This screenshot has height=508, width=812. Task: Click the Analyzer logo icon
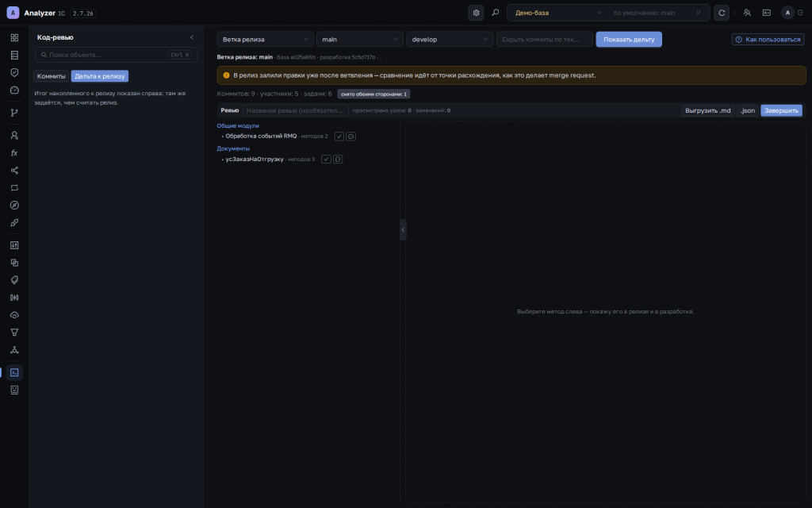tap(13, 13)
